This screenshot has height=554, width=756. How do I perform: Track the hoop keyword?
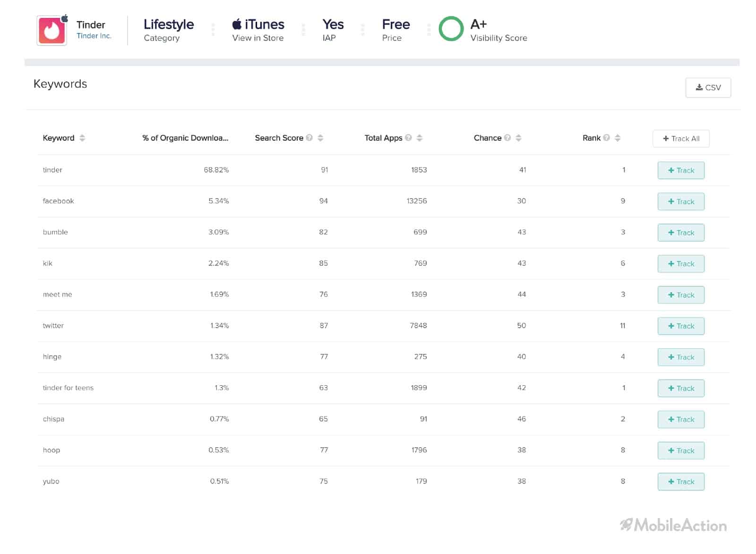(681, 450)
